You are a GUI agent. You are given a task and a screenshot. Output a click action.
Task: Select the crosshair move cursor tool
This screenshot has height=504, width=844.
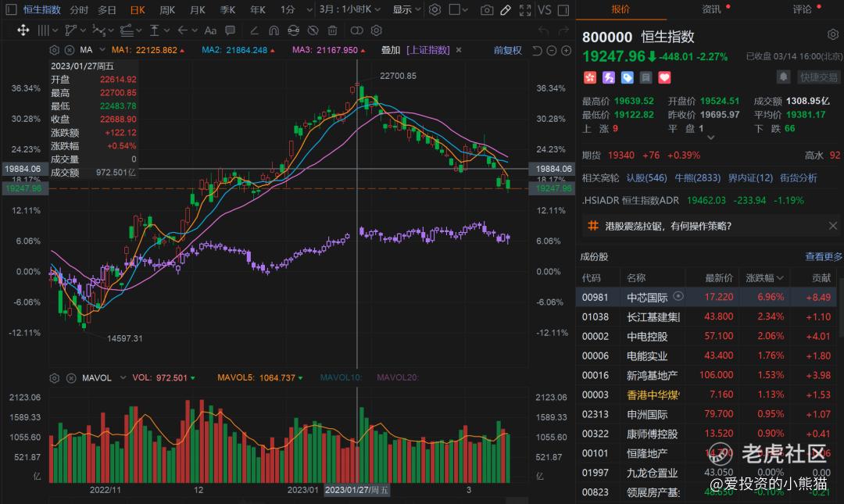pos(23,30)
